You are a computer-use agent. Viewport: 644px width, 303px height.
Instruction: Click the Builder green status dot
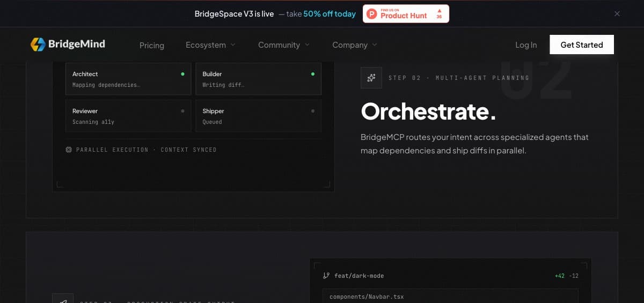313,74
